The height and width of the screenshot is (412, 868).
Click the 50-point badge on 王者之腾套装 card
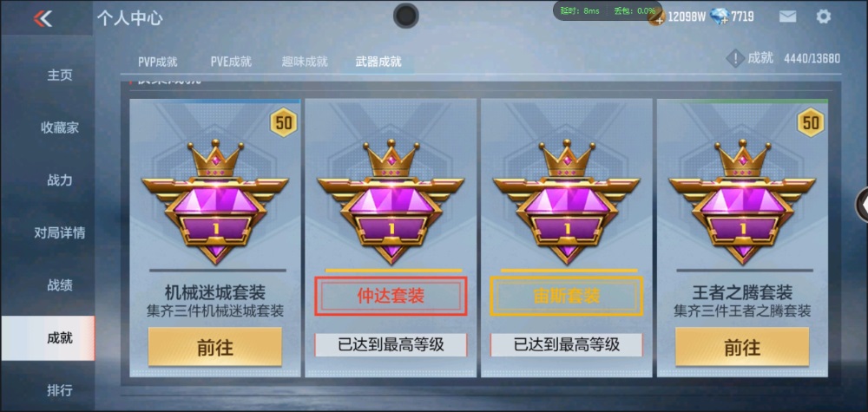point(811,122)
